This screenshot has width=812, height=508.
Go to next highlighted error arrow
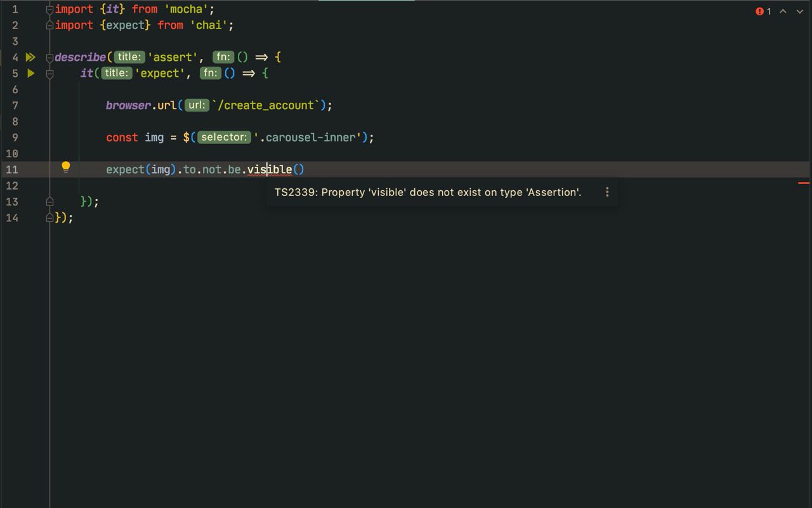799,11
